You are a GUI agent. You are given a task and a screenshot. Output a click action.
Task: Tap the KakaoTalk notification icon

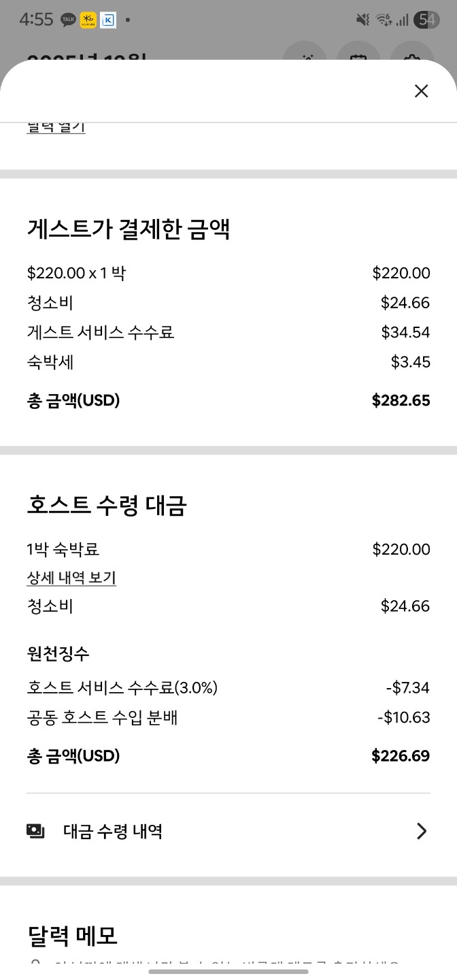pyautogui.click(x=68, y=20)
